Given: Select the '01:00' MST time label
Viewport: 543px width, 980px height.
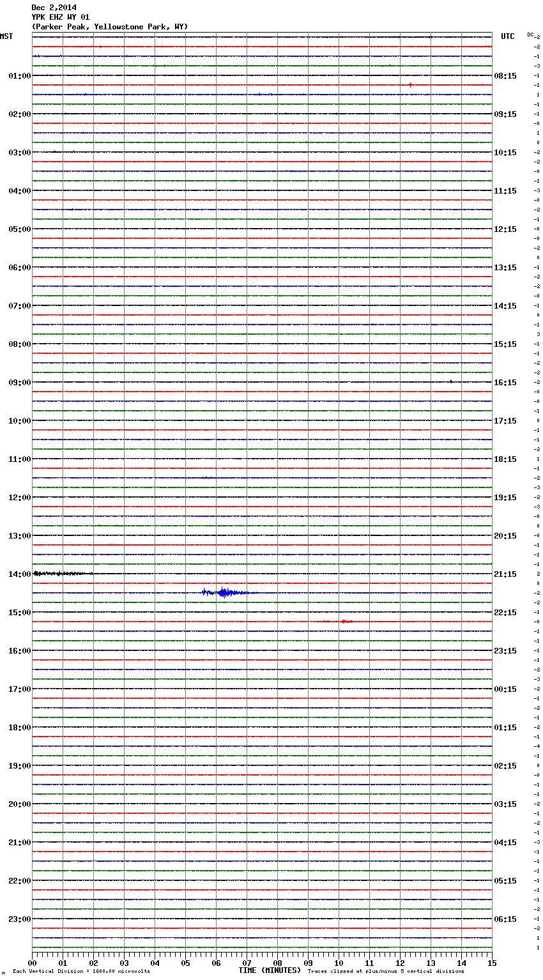Looking at the screenshot, I should [20, 76].
